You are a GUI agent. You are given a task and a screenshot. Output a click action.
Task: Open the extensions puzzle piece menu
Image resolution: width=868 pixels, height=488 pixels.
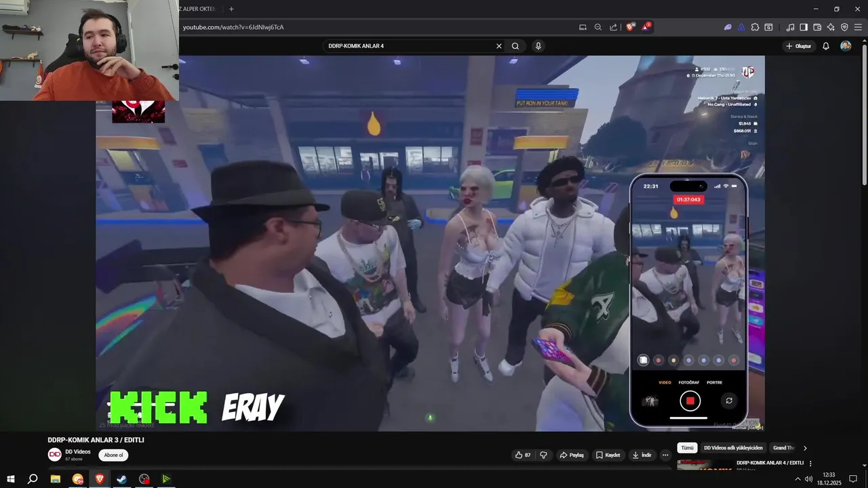tap(755, 27)
